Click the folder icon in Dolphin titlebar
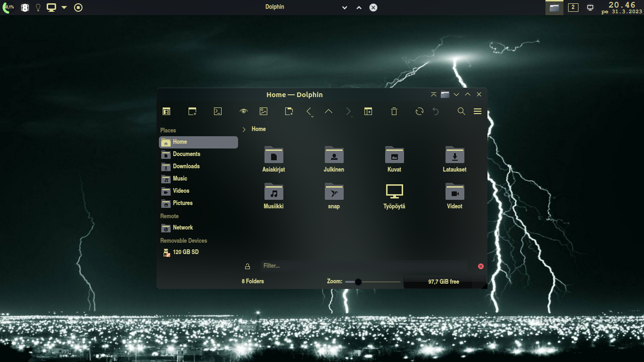 [445, 94]
